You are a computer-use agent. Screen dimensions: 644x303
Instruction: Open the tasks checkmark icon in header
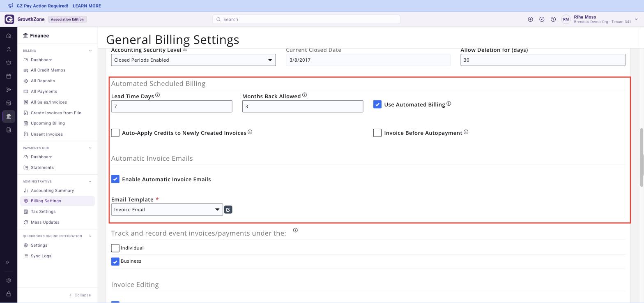coord(542,19)
